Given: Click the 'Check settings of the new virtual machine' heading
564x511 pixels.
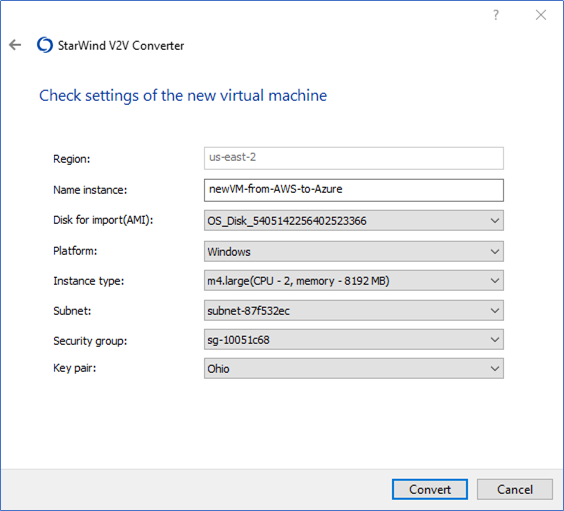Looking at the screenshot, I should point(183,96).
